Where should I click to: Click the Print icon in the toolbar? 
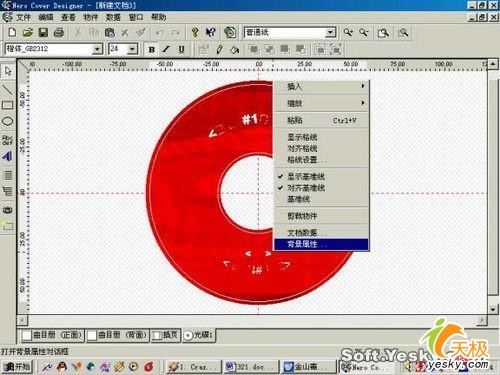(59, 32)
